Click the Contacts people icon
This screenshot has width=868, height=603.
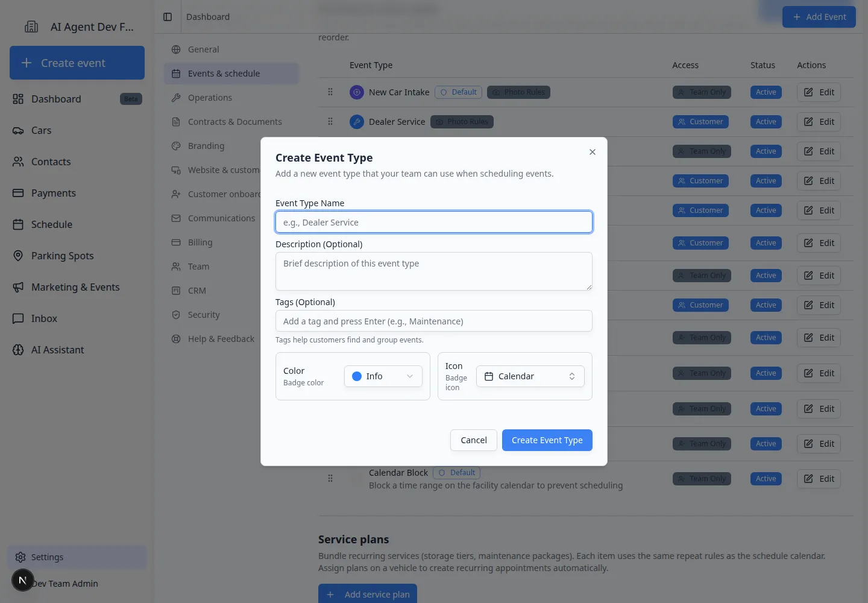point(18,162)
